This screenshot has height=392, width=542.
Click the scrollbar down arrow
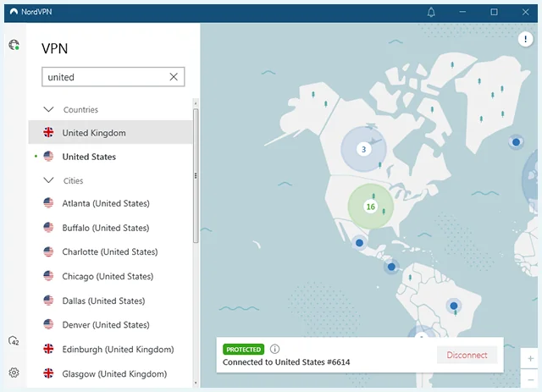pyautogui.click(x=196, y=383)
